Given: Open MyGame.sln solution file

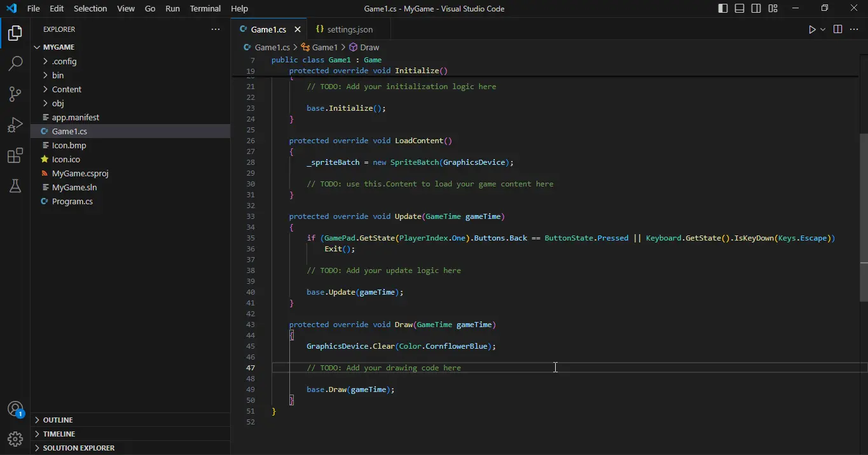Looking at the screenshot, I should click(130, 187).
